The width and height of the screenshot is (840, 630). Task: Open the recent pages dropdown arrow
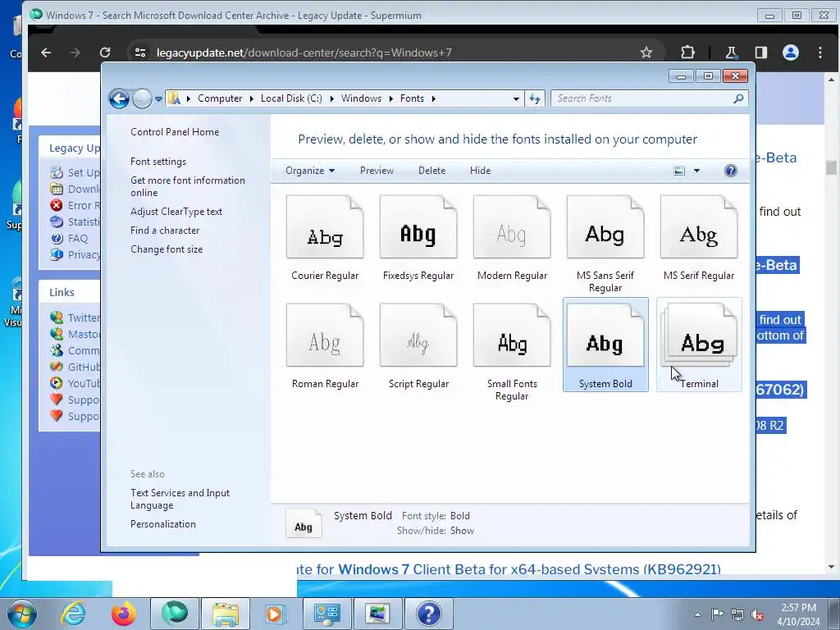tap(158, 99)
